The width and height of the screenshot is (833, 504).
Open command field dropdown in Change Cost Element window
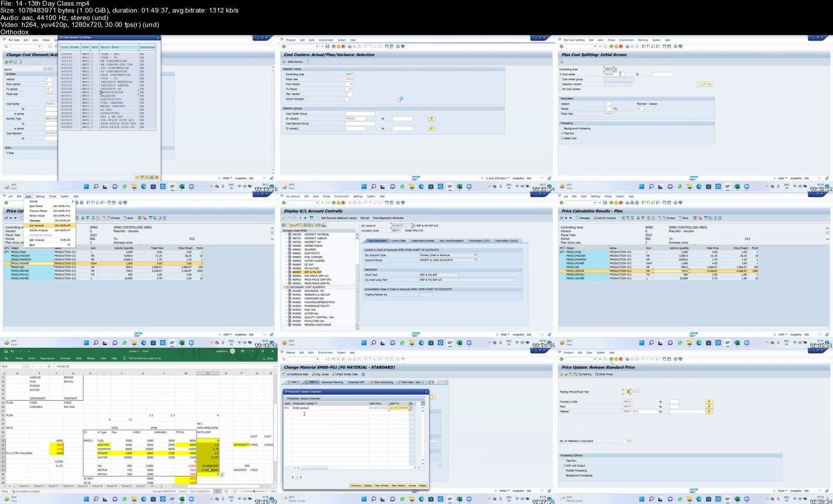click(40, 46)
